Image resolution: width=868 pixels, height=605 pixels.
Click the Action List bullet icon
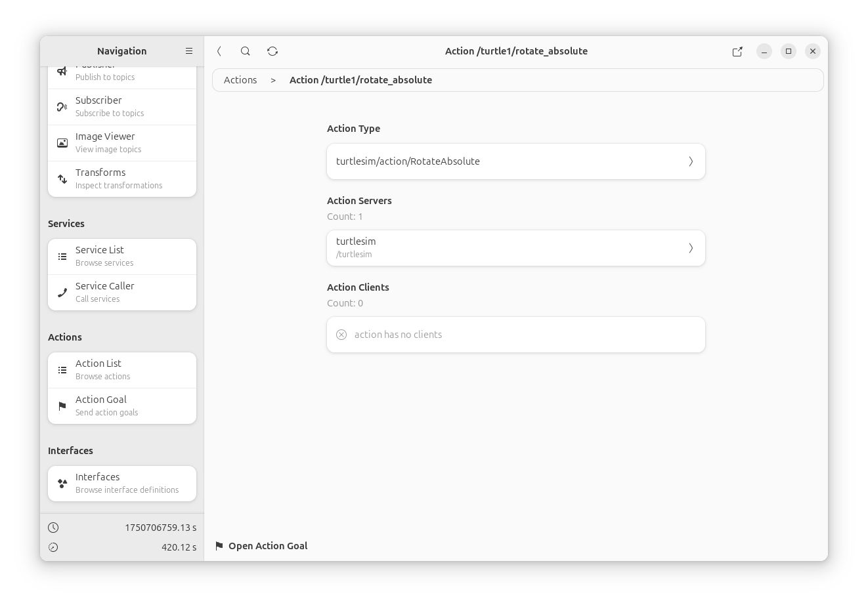point(62,370)
